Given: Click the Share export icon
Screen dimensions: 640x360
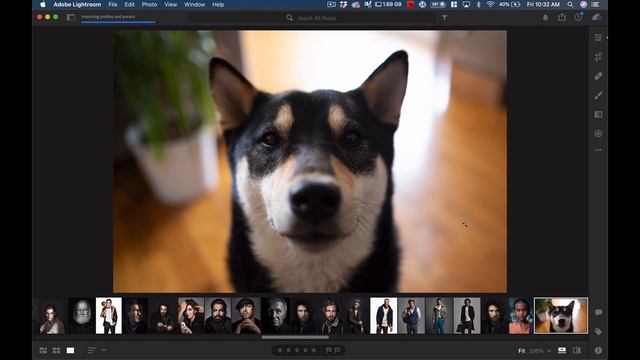Looking at the screenshot, I should click(x=562, y=17).
